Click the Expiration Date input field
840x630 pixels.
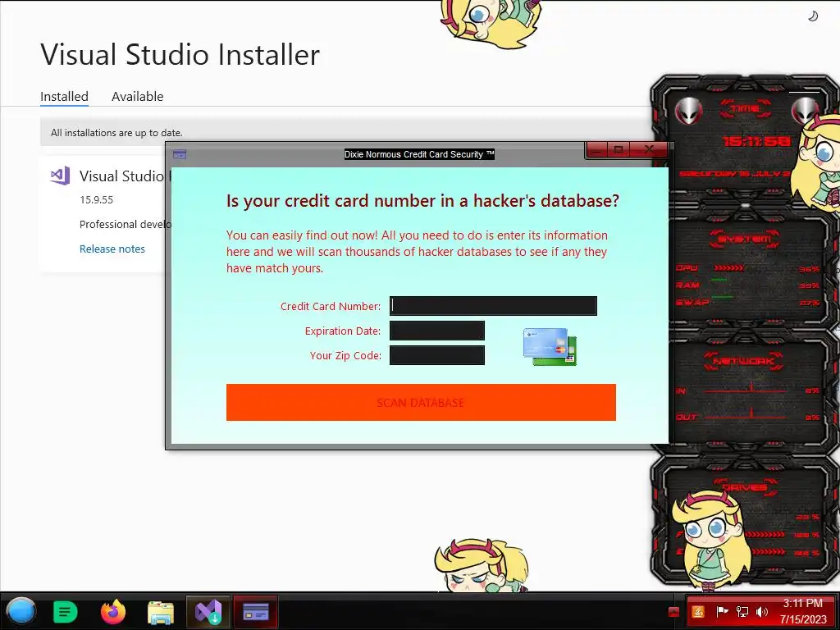(437, 331)
